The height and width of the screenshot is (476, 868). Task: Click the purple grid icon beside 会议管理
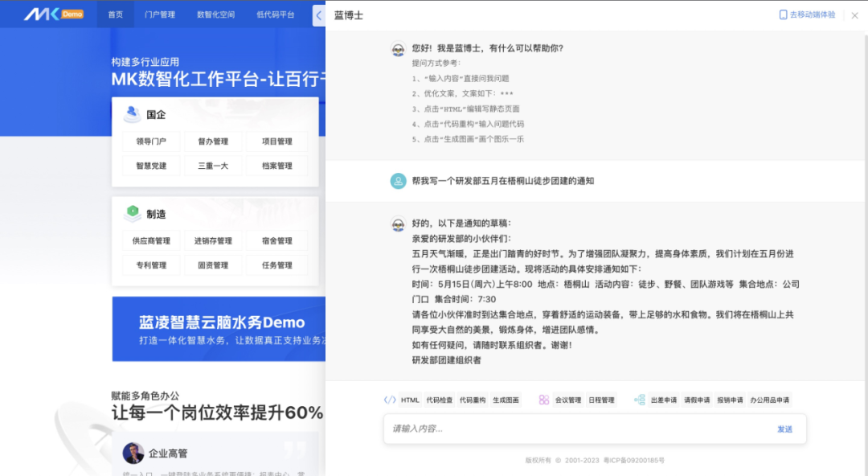click(x=544, y=400)
